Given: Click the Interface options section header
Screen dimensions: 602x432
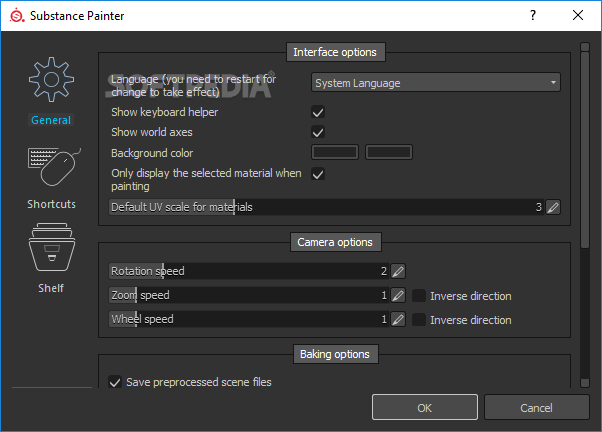Looking at the screenshot, I should [x=335, y=52].
